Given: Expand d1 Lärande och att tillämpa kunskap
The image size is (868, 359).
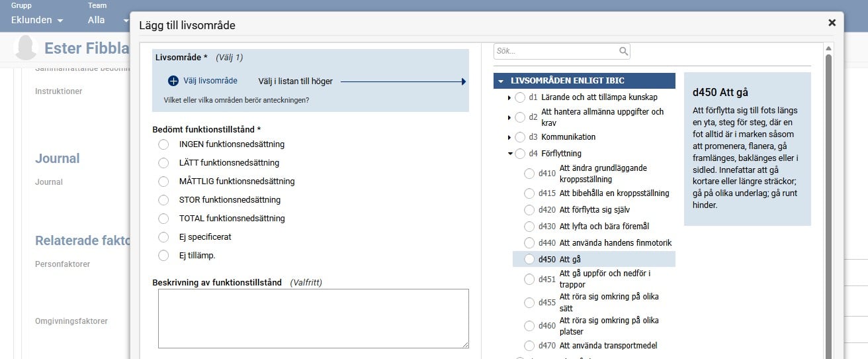Looking at the screenshot, I should pyautogui.click(x=509, y=98).
